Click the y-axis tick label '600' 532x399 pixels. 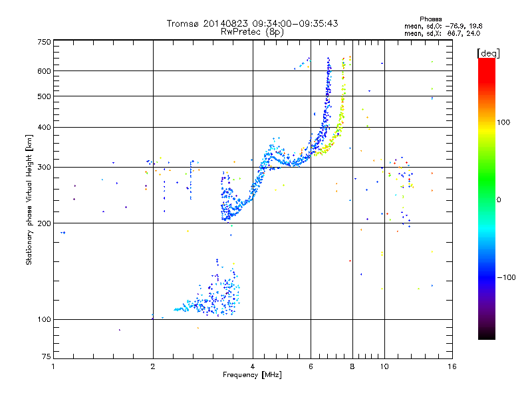[44, 71]
